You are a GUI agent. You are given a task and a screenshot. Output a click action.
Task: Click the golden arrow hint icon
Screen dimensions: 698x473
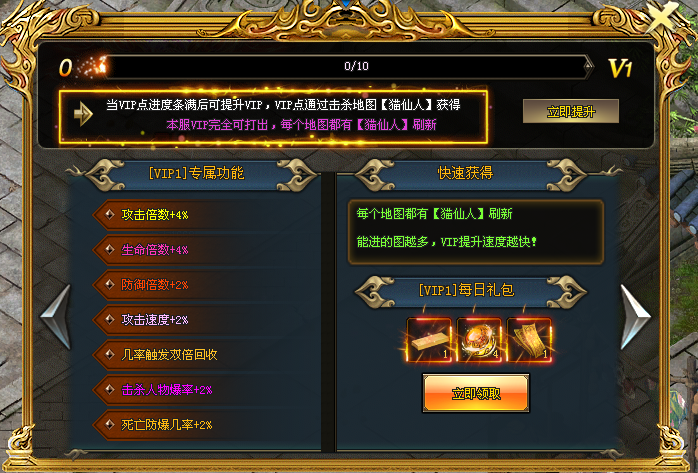click(83, 114)
